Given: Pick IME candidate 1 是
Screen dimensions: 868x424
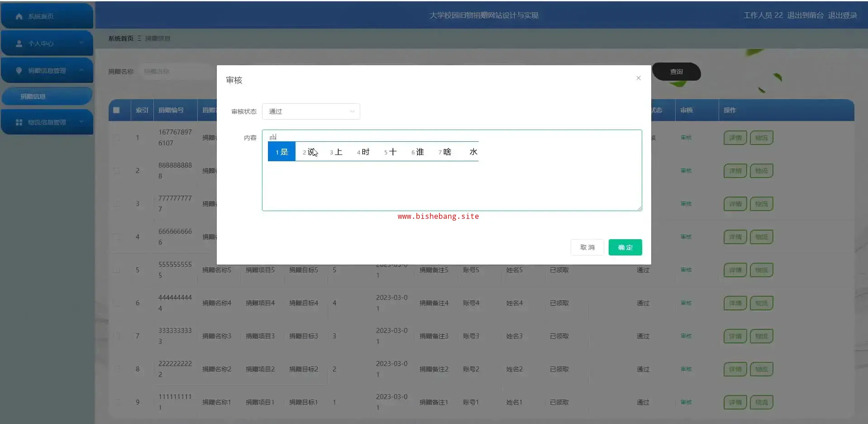Looking at the screenshot, I should point(281,152).
